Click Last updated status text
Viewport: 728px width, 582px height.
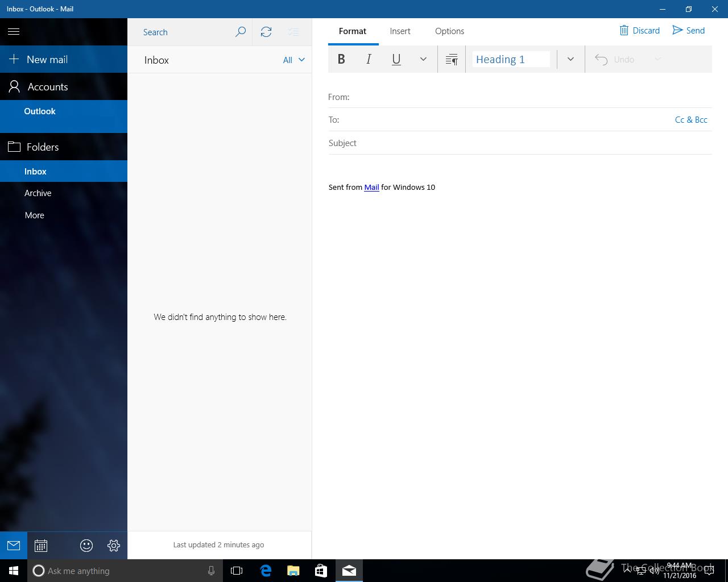218,544
